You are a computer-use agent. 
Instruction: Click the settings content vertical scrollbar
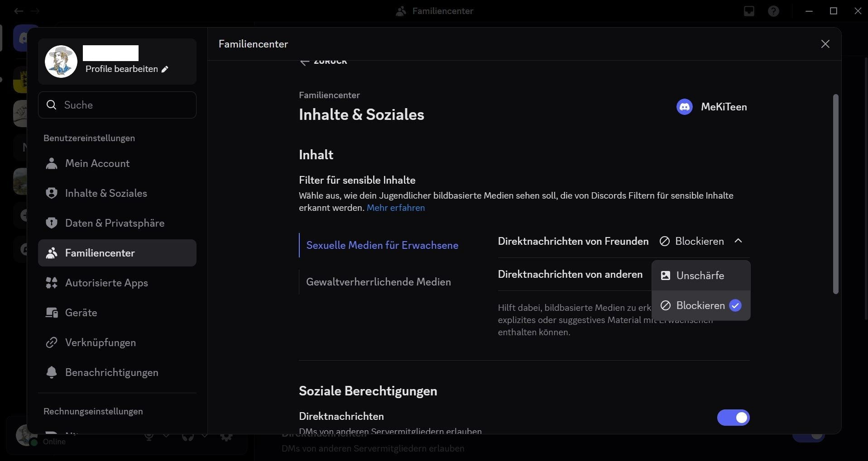(x=835, y=195)
